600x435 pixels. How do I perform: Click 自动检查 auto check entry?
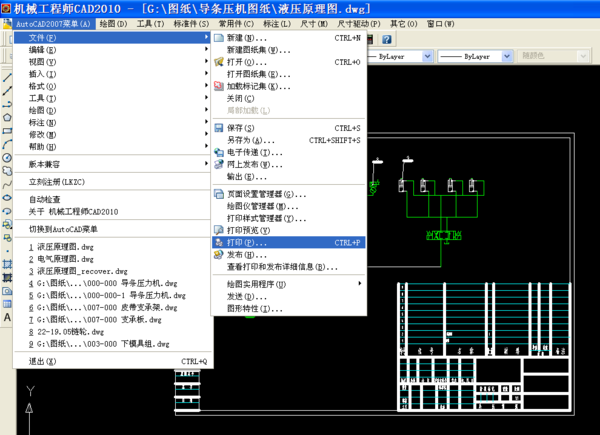[x=112, y=199]
